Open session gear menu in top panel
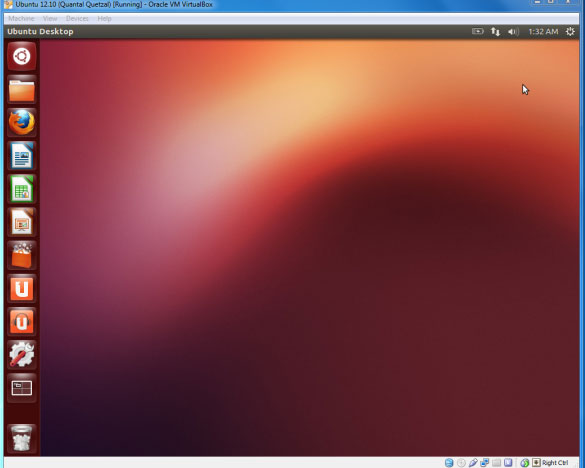The image size is (585, 468). [x=570, y=32]
